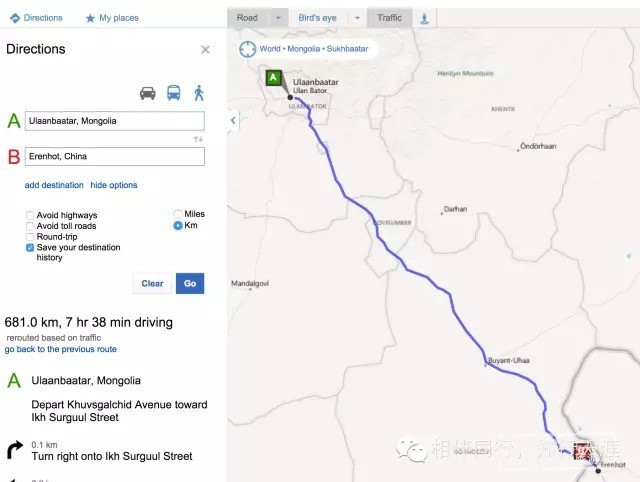Click the Go button
Viewport: 640px width, 482px height.
pos(190,284)
